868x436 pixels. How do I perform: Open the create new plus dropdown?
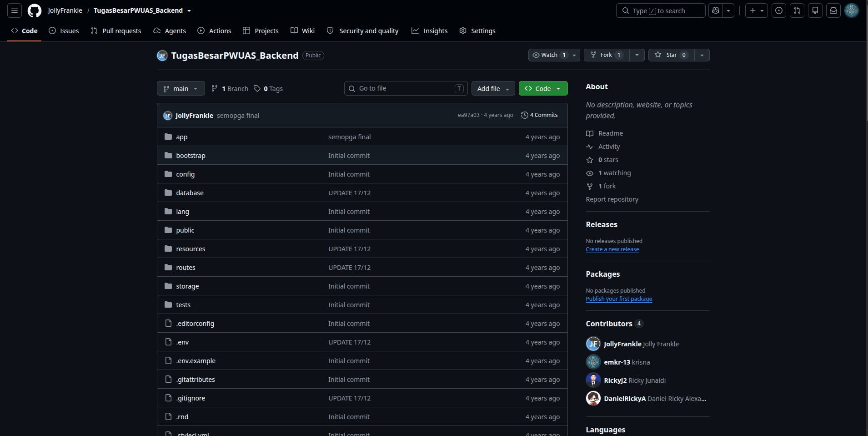[x=757, y=10]
